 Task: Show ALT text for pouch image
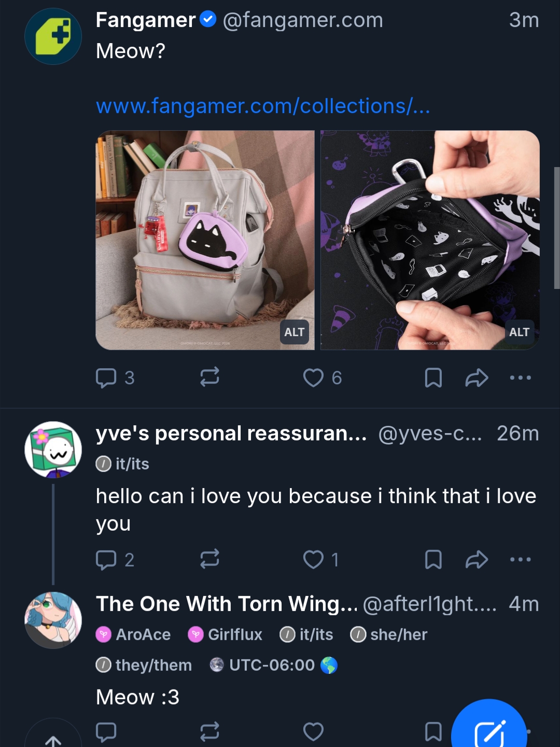(519, 333)
